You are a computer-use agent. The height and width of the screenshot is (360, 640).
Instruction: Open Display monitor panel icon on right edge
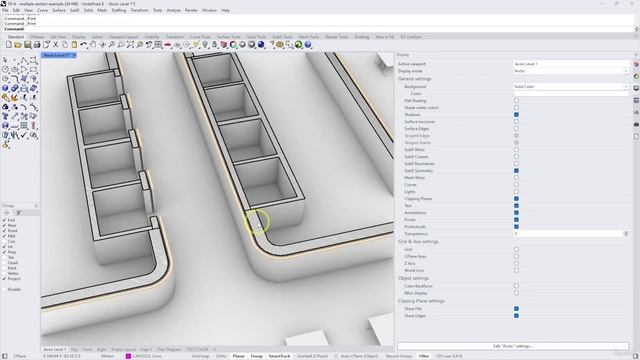pyautogui.click(x=636, y=89)
